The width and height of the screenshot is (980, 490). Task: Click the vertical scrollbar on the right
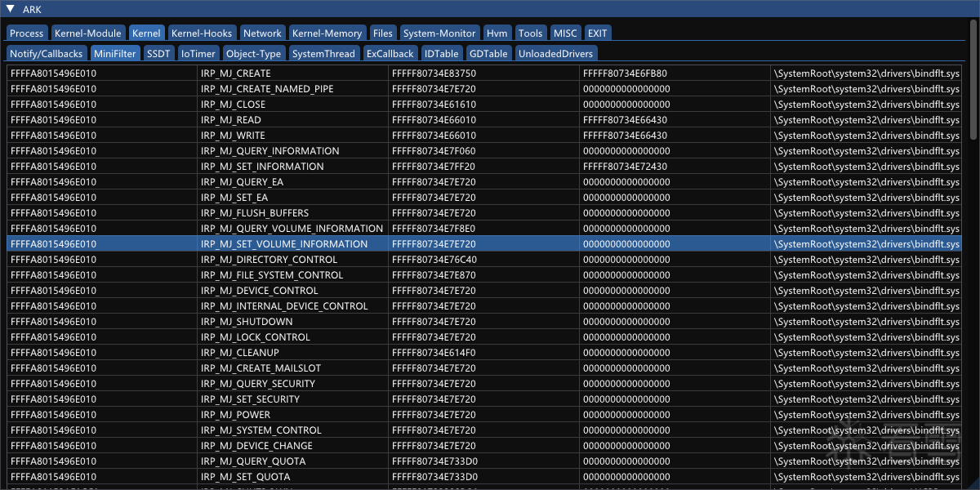(x=973, y=82)
